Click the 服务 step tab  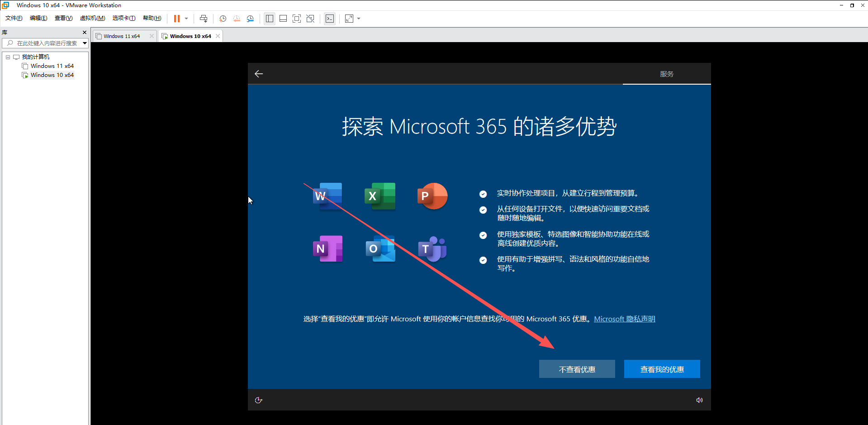tap(667, 74)
